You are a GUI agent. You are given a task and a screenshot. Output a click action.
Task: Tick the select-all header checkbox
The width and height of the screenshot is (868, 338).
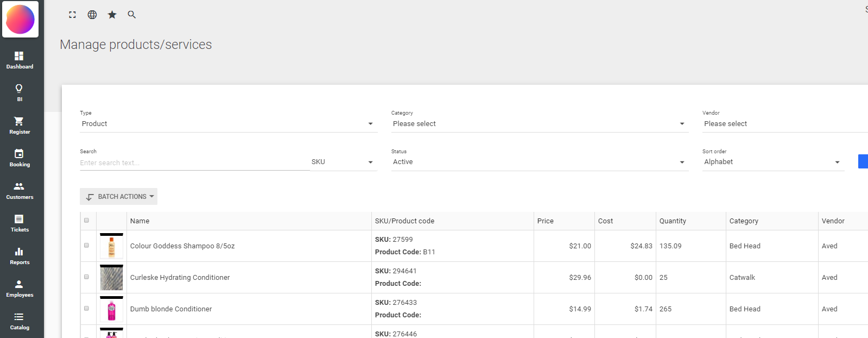pos(86,221)
